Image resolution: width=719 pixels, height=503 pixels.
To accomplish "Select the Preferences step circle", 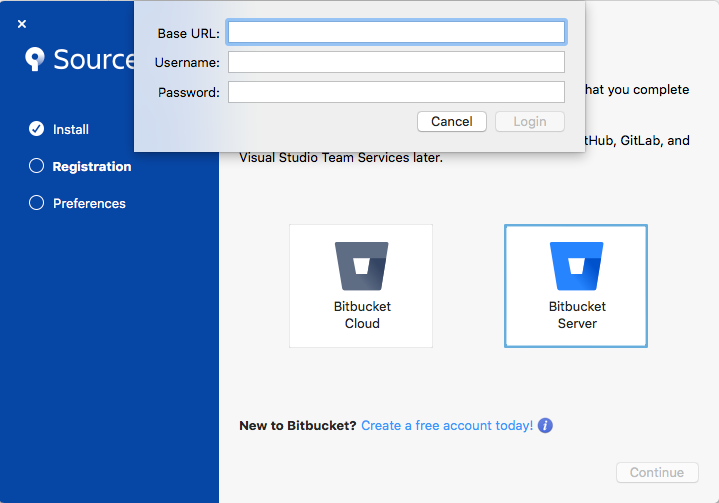I will coord(37,203).
